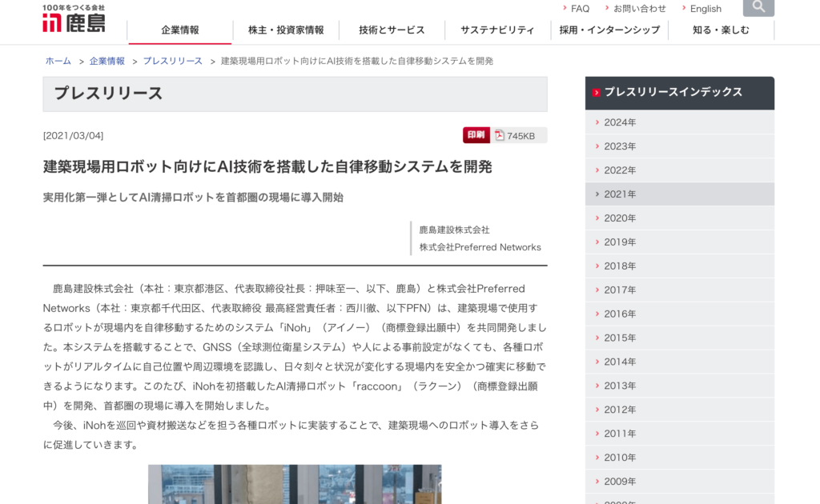Select 2020年 in the press release index
This screenshot has height=504, width=820.
pos(679,218)
